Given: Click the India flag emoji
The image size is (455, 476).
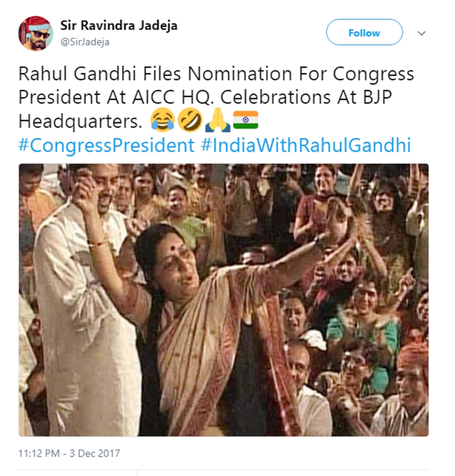Looking at the screenshot, I should [246, 120].
